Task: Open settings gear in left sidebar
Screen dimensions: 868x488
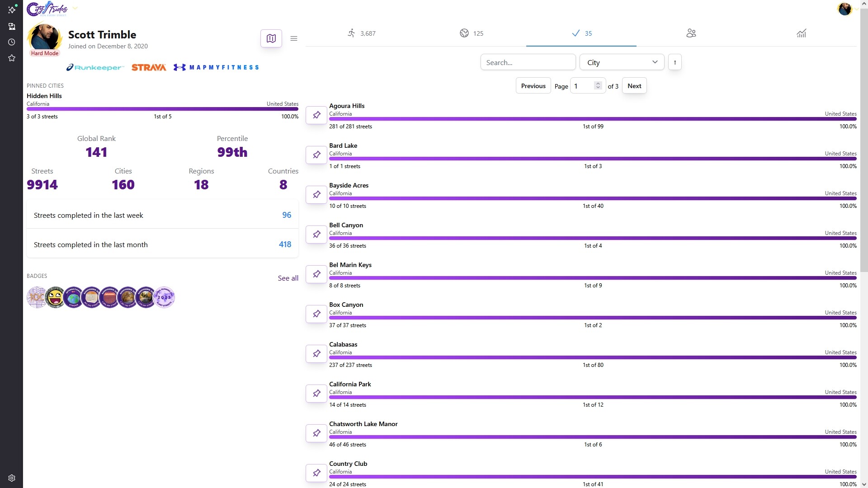Action: coord(12,478)
